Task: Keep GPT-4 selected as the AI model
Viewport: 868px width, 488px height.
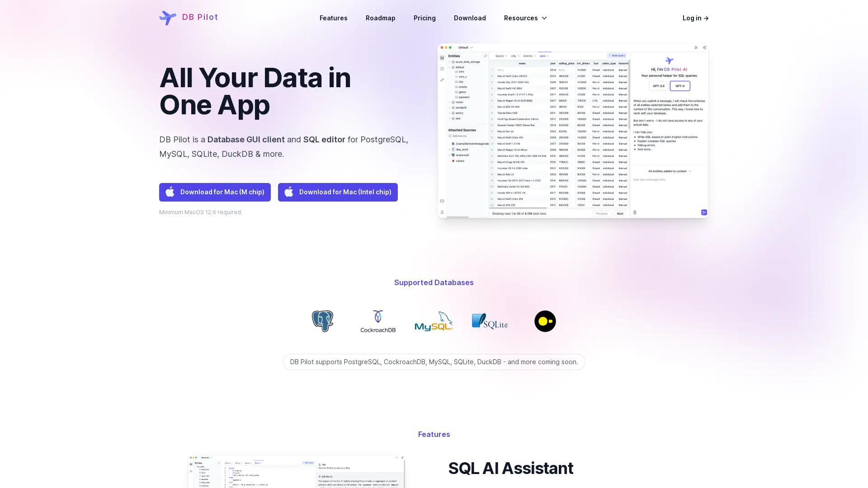Action: point(679,86)
